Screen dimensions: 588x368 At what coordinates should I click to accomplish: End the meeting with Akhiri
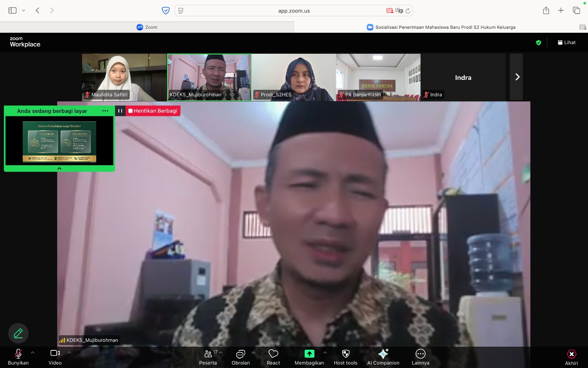pos(571,357)
